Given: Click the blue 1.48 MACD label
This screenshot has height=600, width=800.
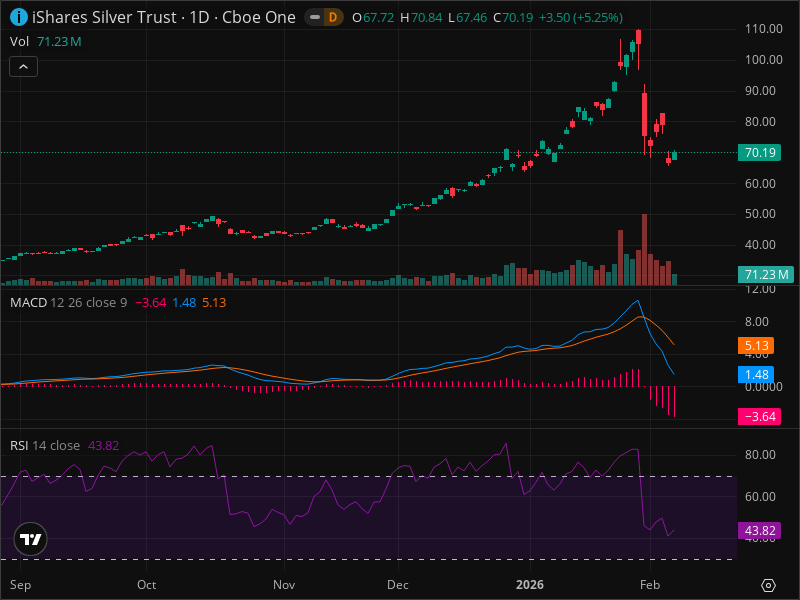Looking at the screenshot, I should (756, 374).
